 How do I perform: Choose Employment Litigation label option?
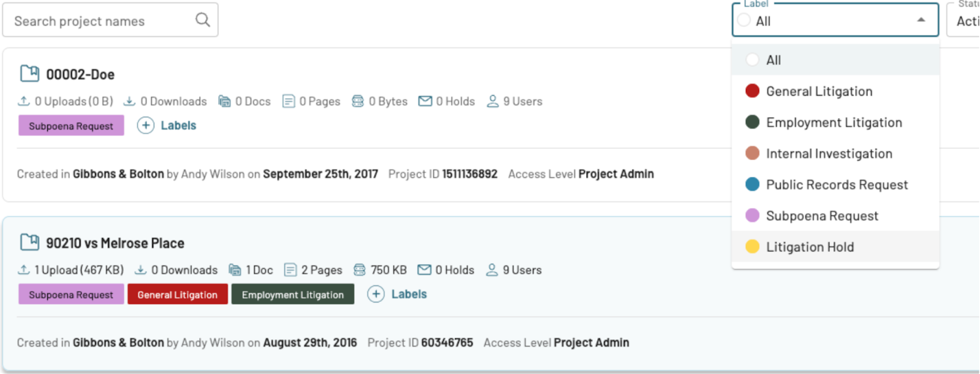pyautogui.click(x=835, y=122)
